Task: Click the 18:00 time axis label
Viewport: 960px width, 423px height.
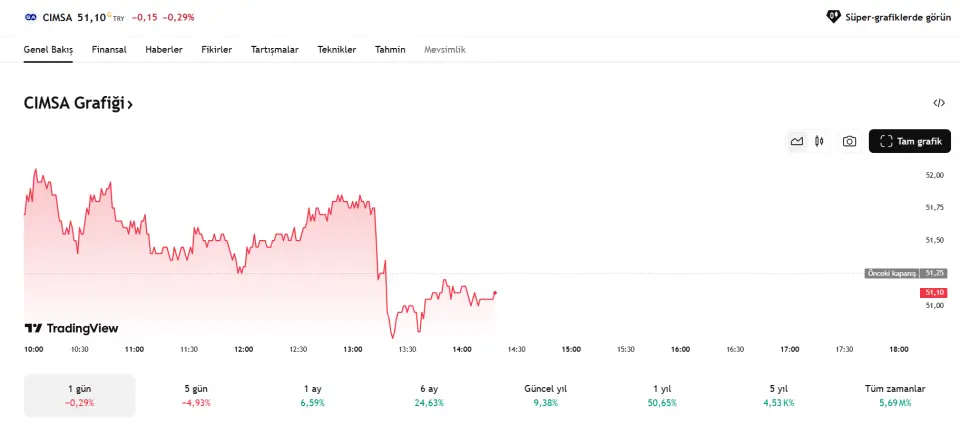Action: click(x=899, y=350)
